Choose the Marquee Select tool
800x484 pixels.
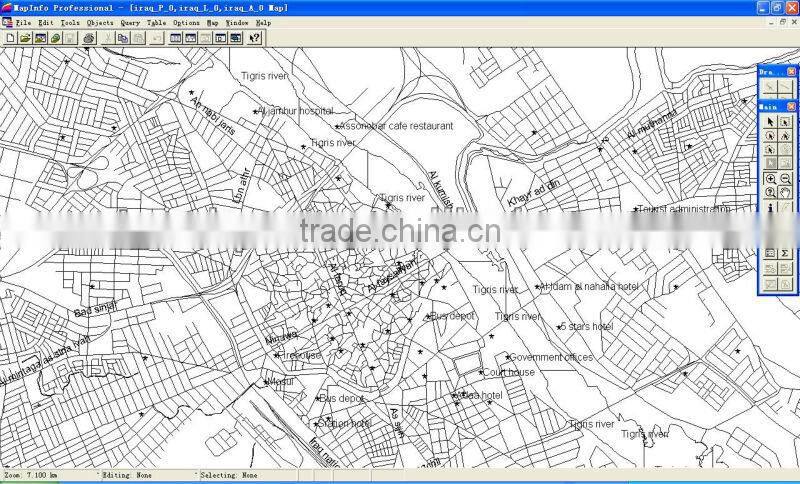785,121
